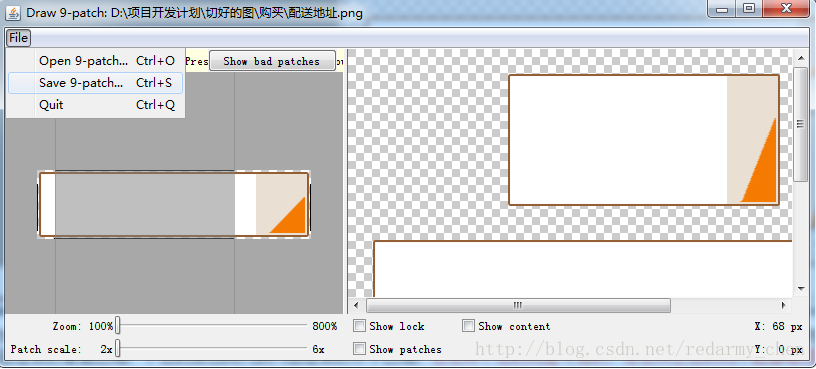Click preview vertical scrollbar thumb
Screen dimensions: 816x369
tap(800, 124)
